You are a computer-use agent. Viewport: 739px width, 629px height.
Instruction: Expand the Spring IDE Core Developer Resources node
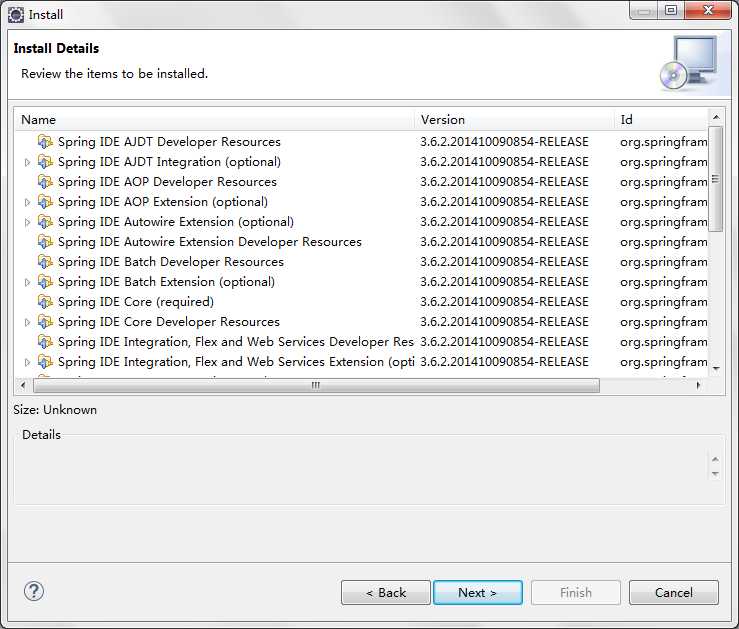click(27, 322)
